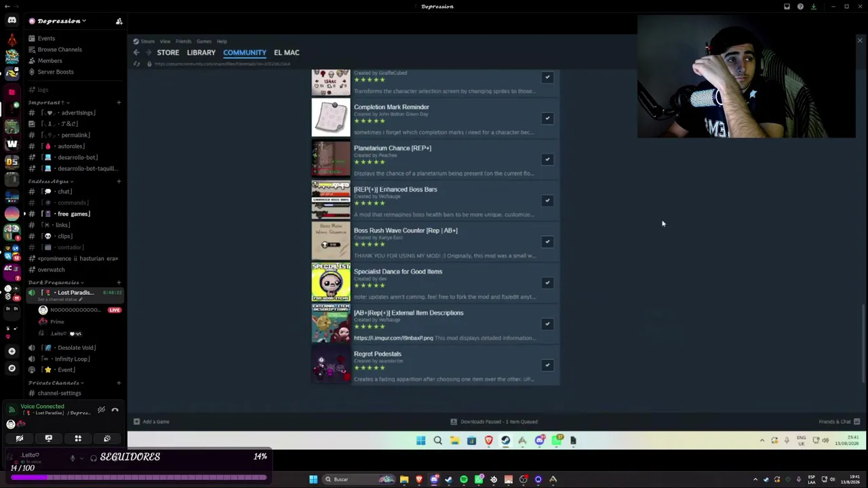Select the DS server icon in server list
Screen dimensions: 868x488
pyautogui.click(x=12, y=161)
